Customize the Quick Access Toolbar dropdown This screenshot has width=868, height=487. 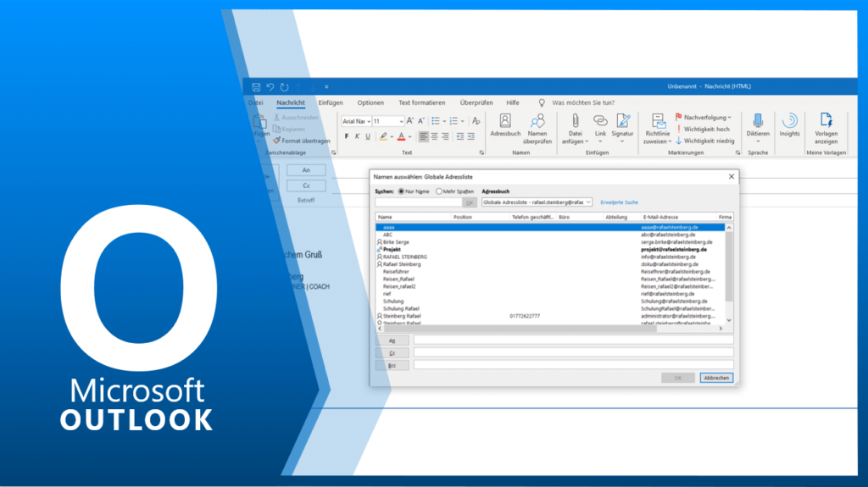tap(326, 87)
